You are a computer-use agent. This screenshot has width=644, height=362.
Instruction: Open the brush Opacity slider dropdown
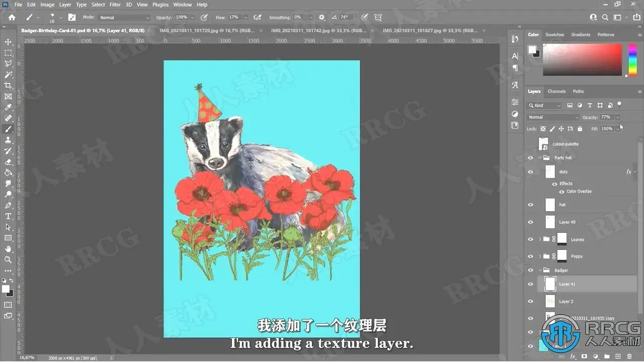pos(193,18)
